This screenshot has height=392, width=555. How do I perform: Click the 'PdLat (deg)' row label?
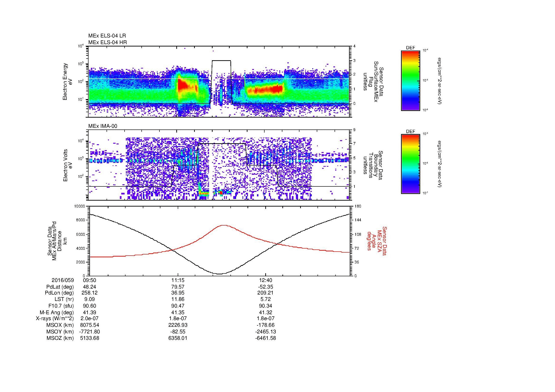60,287
